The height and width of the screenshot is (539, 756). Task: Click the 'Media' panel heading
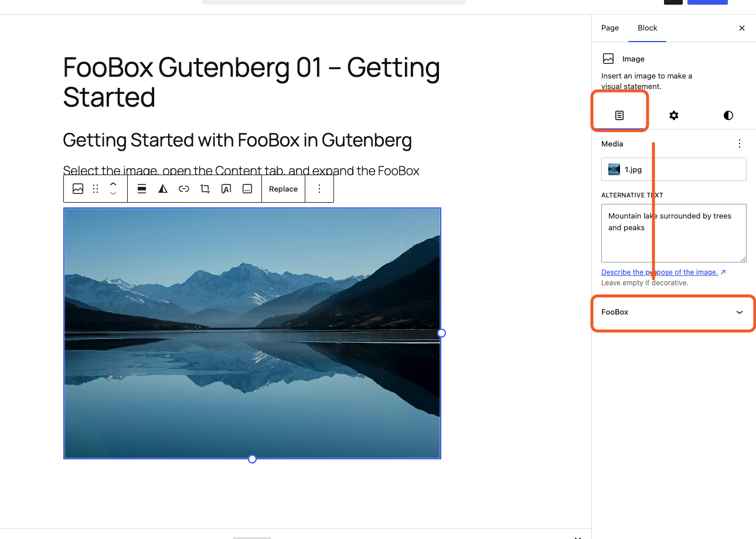click(612, 144)
